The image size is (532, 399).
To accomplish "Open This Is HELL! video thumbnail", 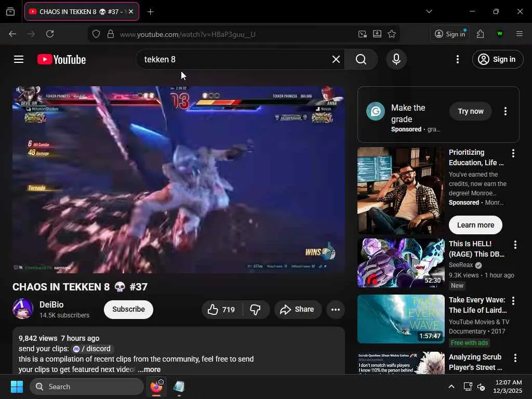I will [x=401, y=263].
